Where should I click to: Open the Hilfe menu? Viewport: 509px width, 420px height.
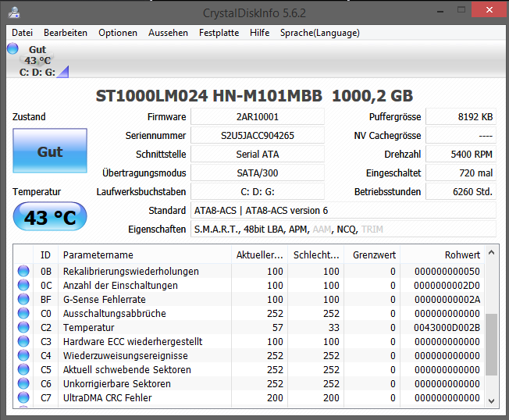pos(260,33)
